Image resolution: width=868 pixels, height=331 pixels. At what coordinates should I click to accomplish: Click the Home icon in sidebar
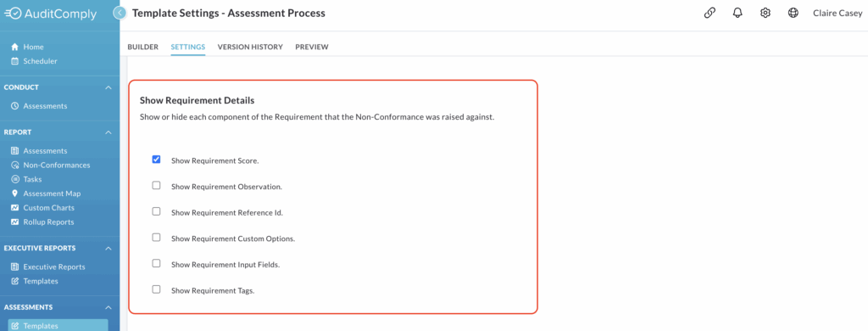[x=15, y=48]
